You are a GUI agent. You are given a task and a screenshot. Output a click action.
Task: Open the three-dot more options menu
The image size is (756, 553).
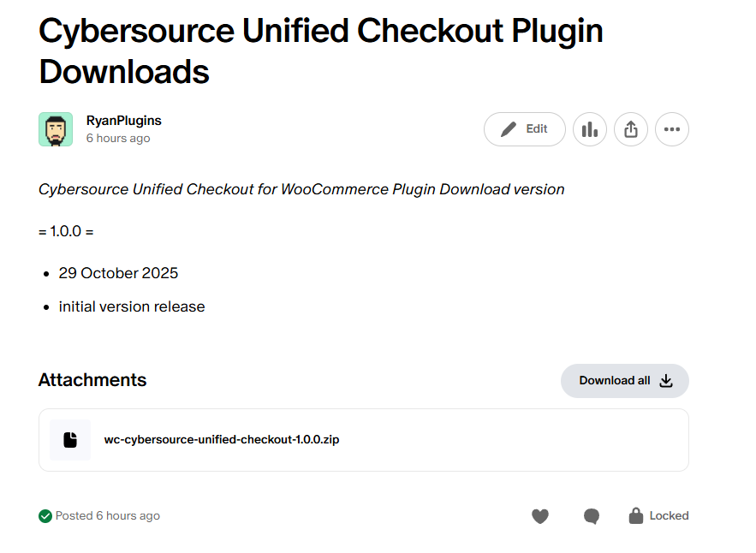[x=672, y=129]
